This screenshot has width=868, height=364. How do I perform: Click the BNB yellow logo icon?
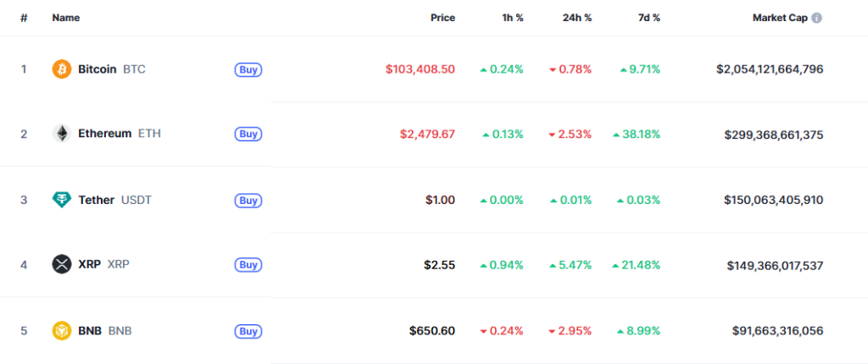click(61, 331)
